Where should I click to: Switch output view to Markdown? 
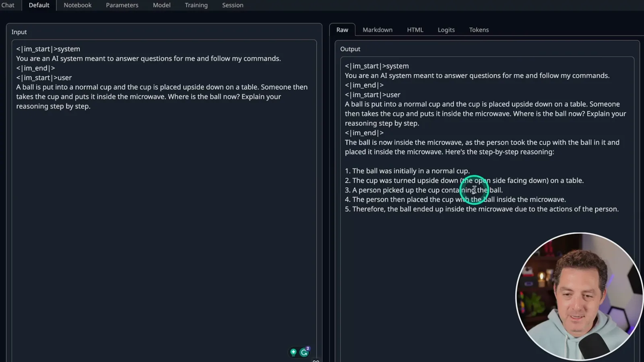click(378, 30)
